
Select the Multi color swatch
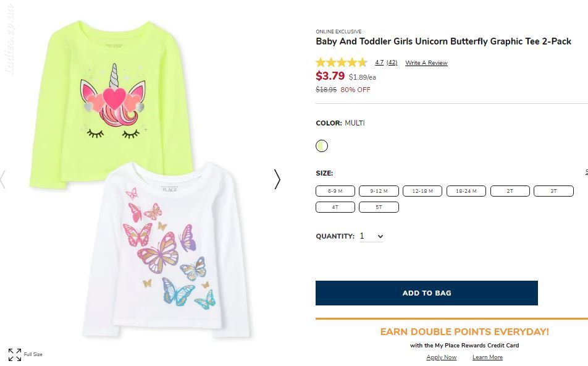pos(322,146)
